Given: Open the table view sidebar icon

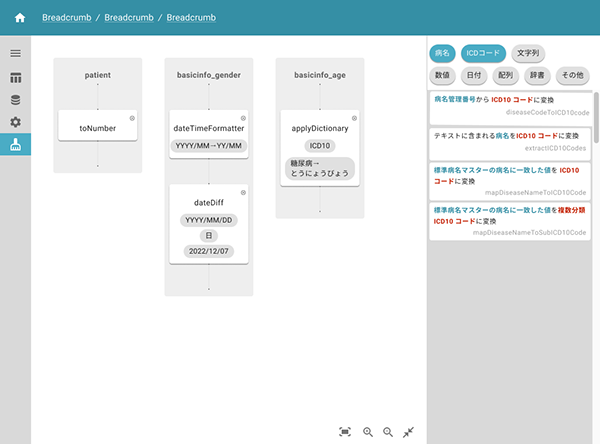Looking at the screenshot, I should click(x=15, y=77).
